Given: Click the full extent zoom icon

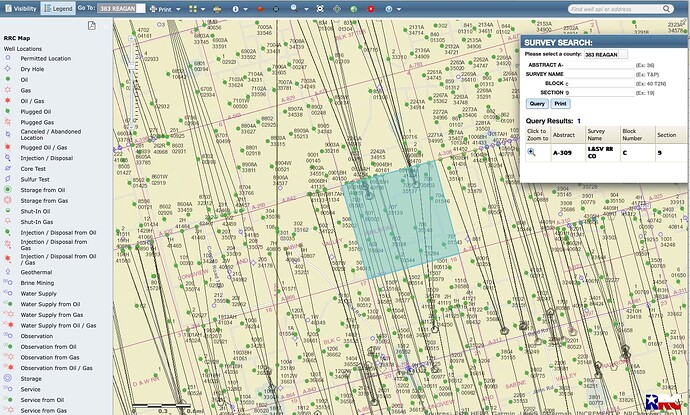Looking at the screenshot, I should (320, 9).
